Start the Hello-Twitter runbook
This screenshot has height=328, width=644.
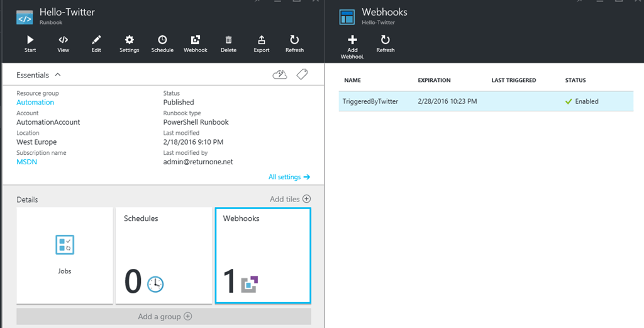tap(30, 44)
